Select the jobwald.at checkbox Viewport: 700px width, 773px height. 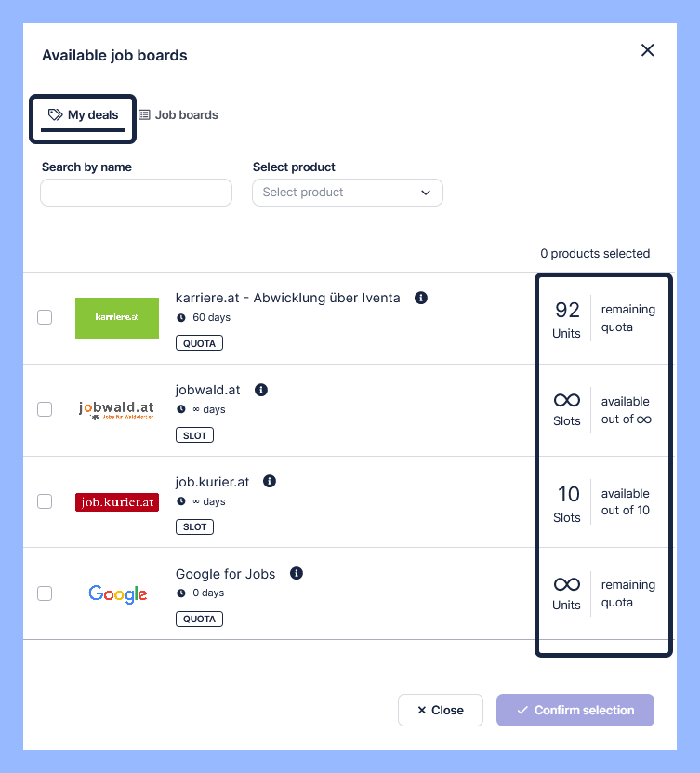(x=45, y=409)
